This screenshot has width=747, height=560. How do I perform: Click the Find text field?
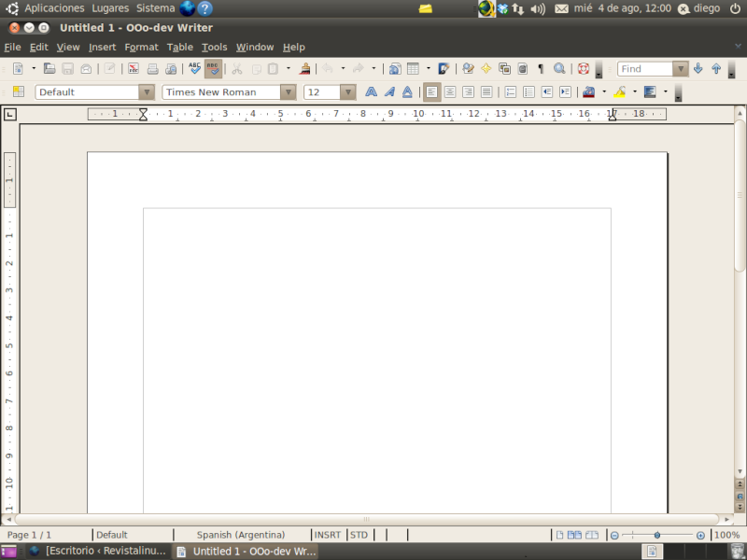(644, 68)
